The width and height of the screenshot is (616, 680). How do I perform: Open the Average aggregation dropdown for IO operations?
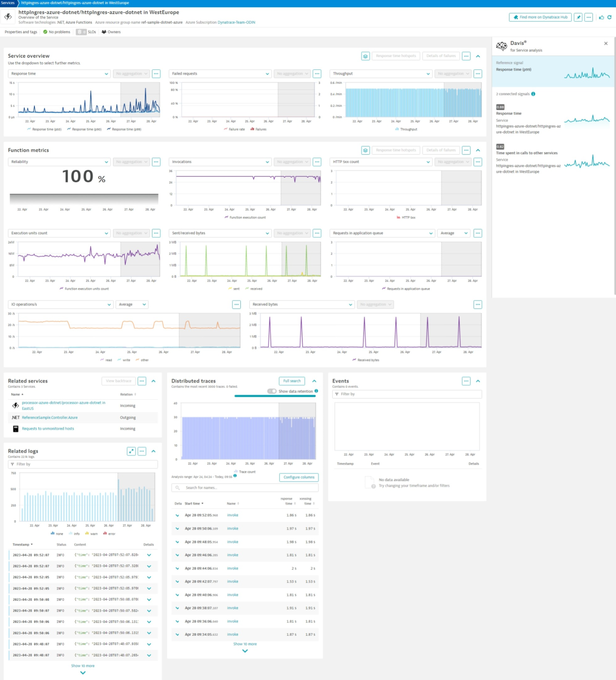click(132, 304)
